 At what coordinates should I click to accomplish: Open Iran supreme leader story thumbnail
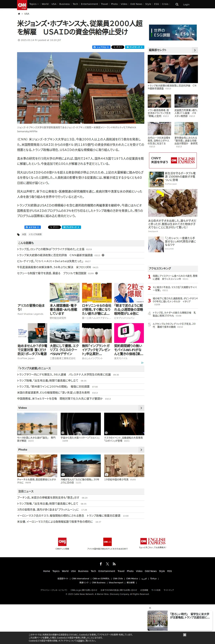[x=159, y=101]
